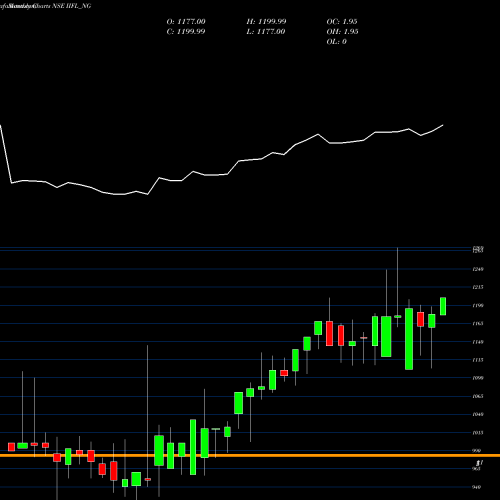This screenshot has height=500, width=500.
Task: Click the 999 price axis label
Action: coord(477,451)
